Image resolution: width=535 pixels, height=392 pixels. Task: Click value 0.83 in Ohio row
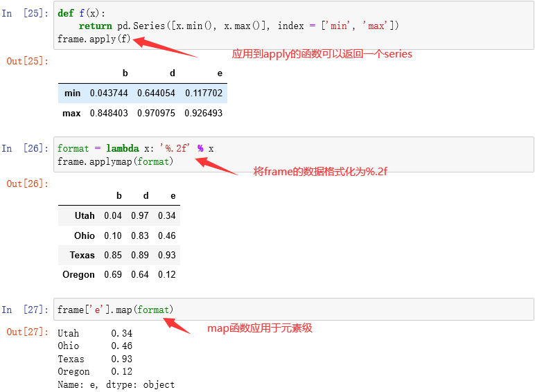(140, 235)
